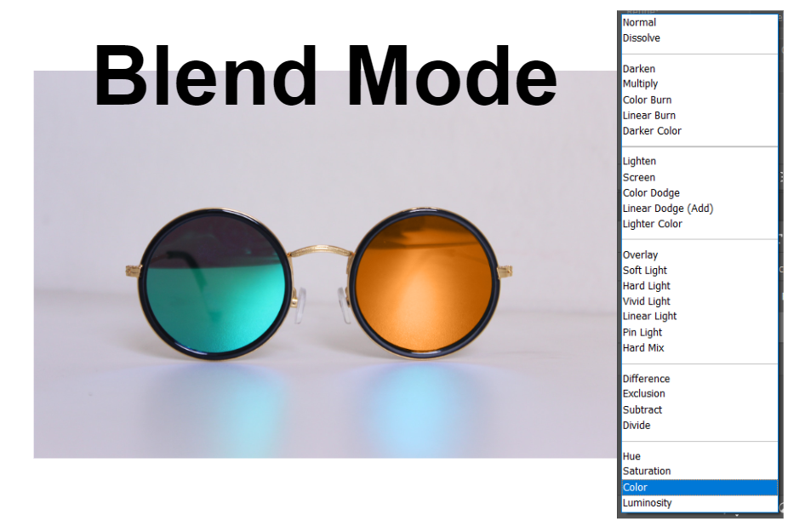Select the Screen blend mode
805x532 pixels.
699,177
